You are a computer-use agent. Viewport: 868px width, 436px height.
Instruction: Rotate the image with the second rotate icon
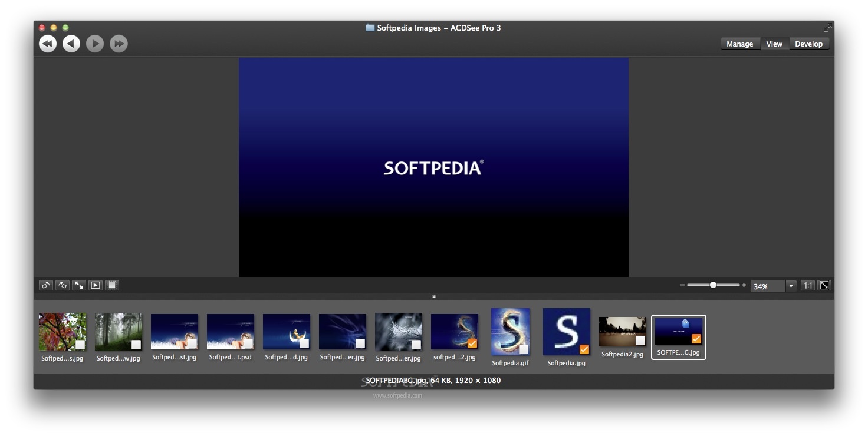tap(63, 285)
